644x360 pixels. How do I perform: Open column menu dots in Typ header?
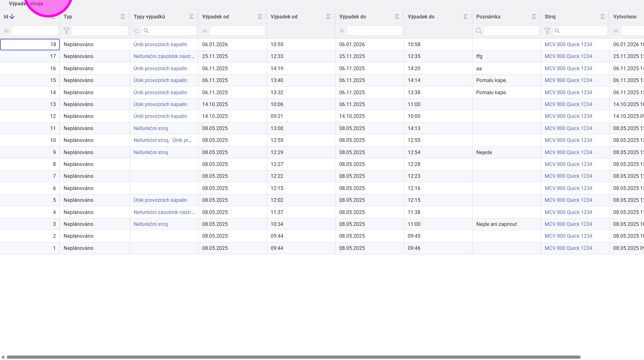[x=129, y=17]
